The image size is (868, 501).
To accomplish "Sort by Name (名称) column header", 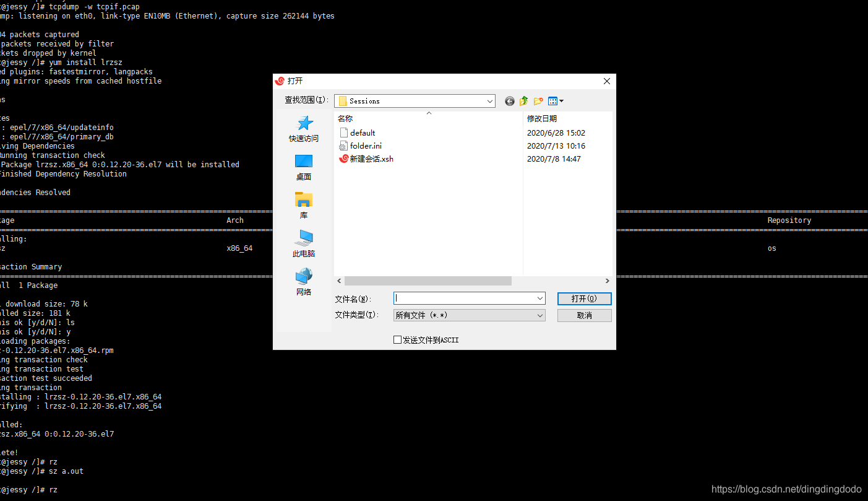I will [x=345, y=118].
